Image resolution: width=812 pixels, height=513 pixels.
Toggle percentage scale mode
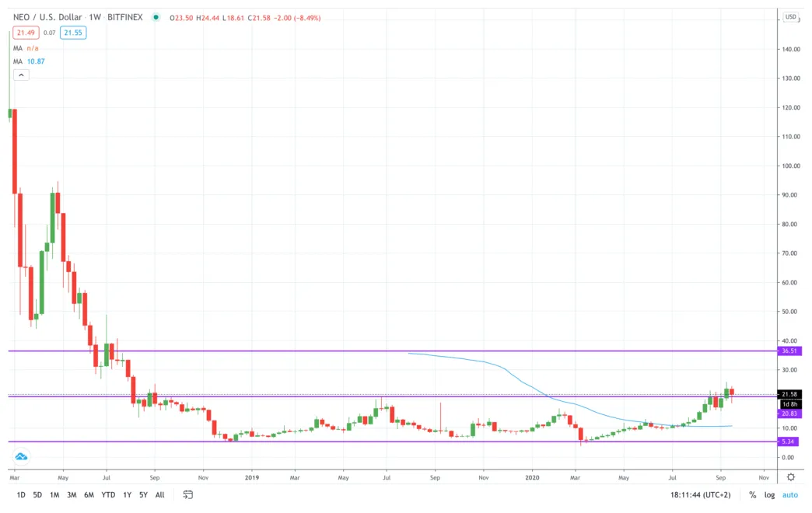[751, 494]
